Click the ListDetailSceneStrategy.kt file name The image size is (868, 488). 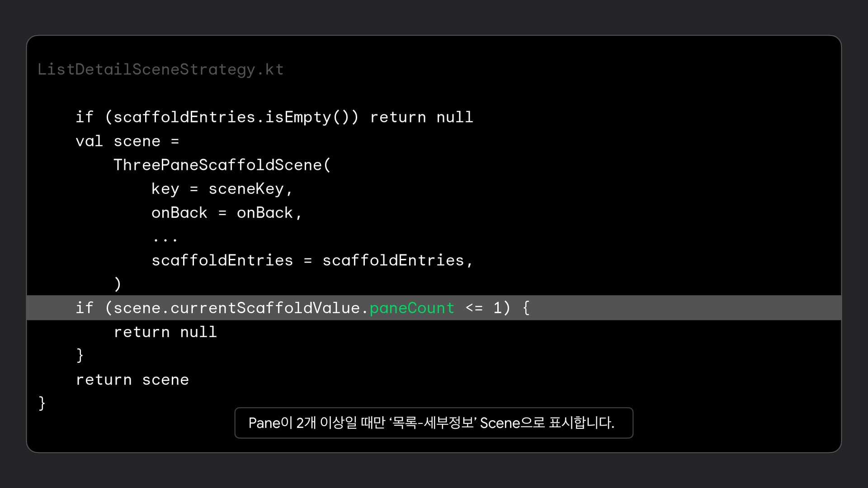(x=160, y=70)
